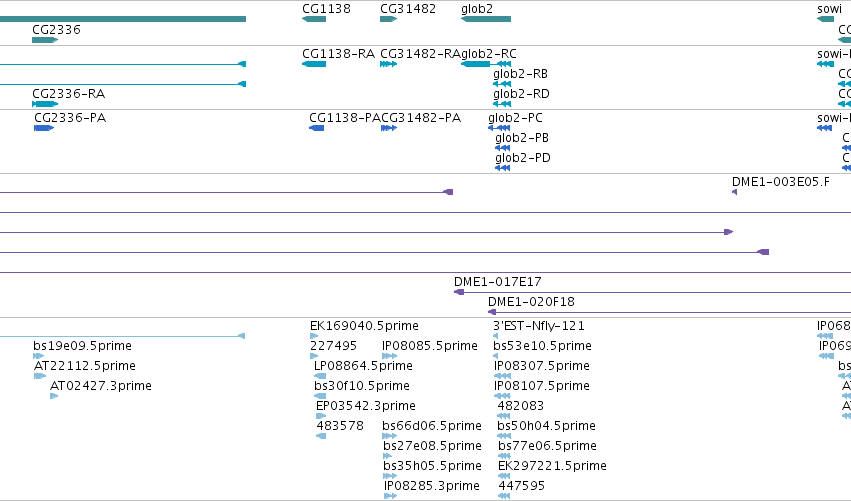Image resolution: width=851 pixels, height=501 pixels.
Task: Select the IP08307.5prime EST label
Action: click(x=542, y=366)
